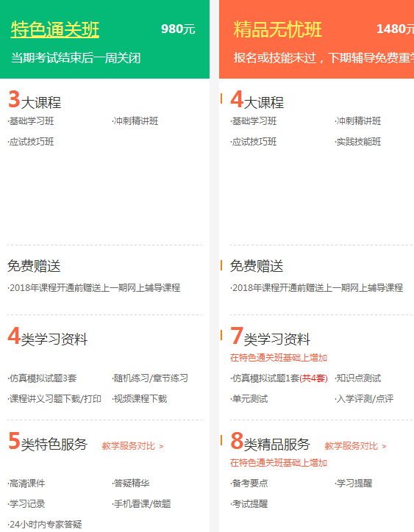
Task: Select 应试技巧班 under 3大课程
Action: point(31,142)
